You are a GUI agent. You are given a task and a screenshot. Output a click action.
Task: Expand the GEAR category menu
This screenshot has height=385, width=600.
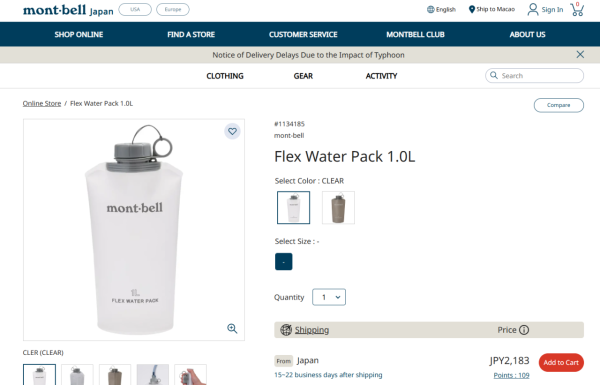pyautogui.click(x=303, y=76)
